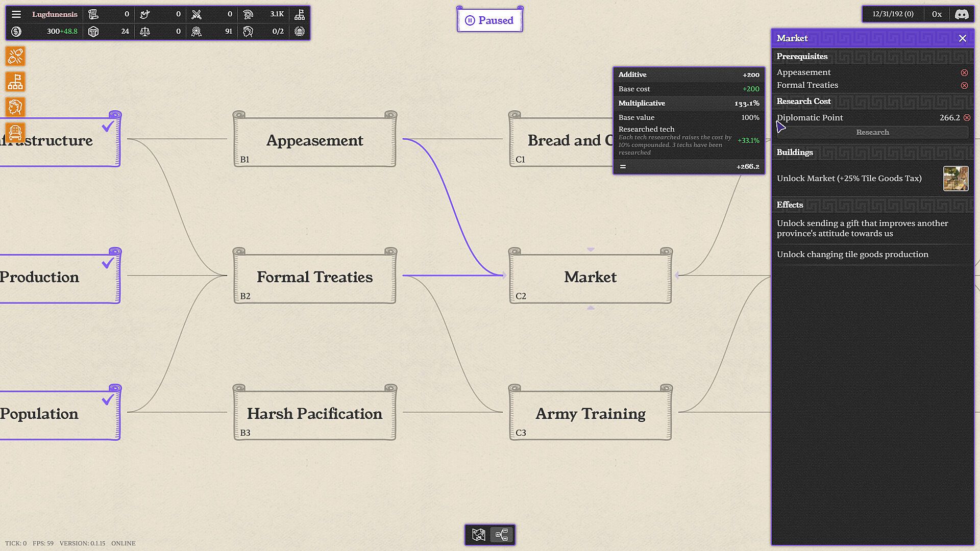Click the balance scales icon

[x=145, y=32]
